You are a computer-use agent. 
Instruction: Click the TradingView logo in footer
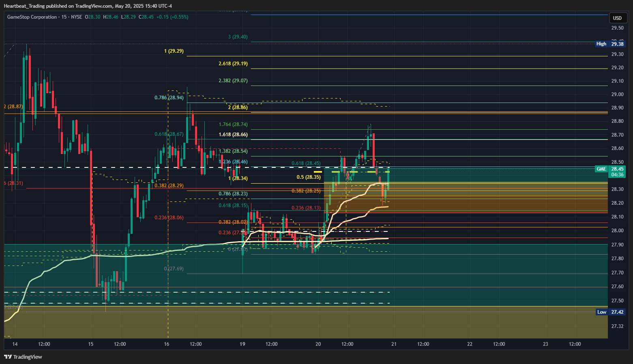point(23,357)
